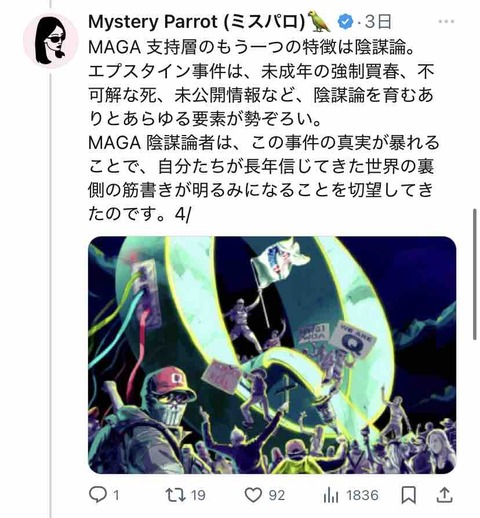Image resolution: width=480 pixels, height=518 pixels.
Task: Open the attached Q illustration image
Action: coord(272,355)
